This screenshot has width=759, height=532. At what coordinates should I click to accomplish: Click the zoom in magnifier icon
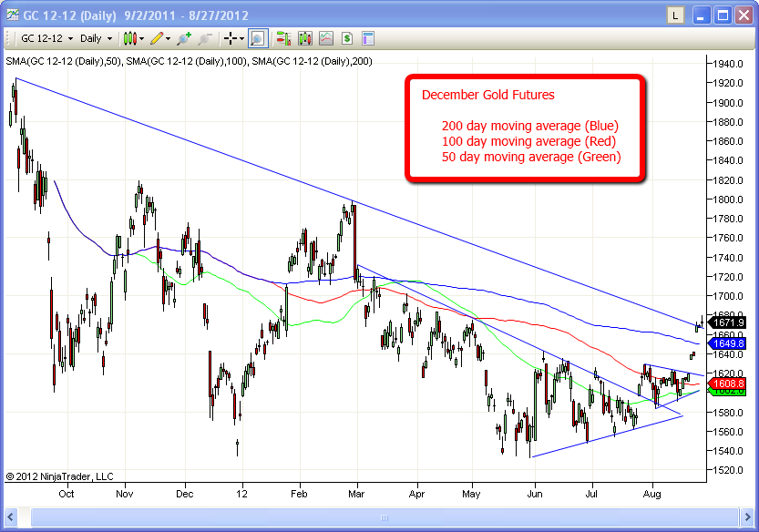pos(184,38)
